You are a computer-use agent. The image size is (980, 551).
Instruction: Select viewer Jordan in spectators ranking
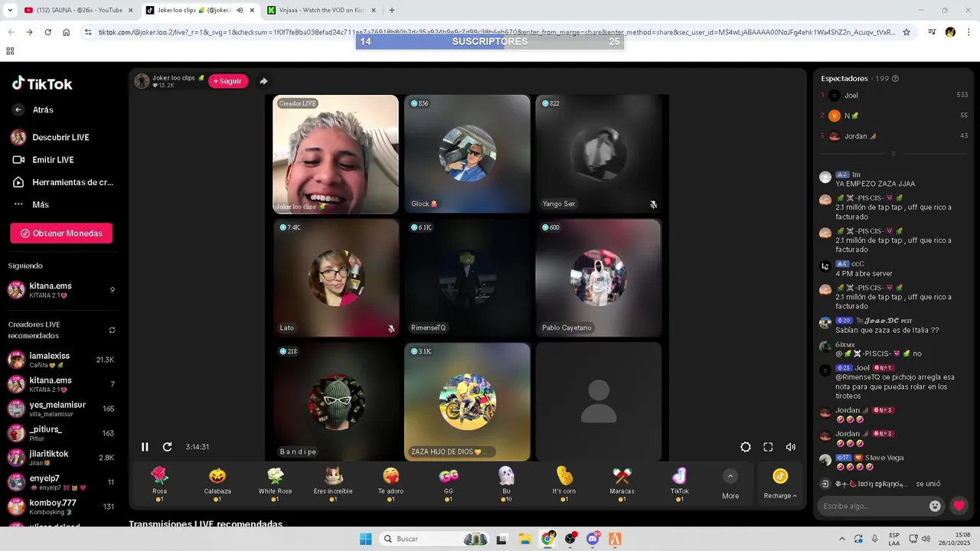(893, 136)
